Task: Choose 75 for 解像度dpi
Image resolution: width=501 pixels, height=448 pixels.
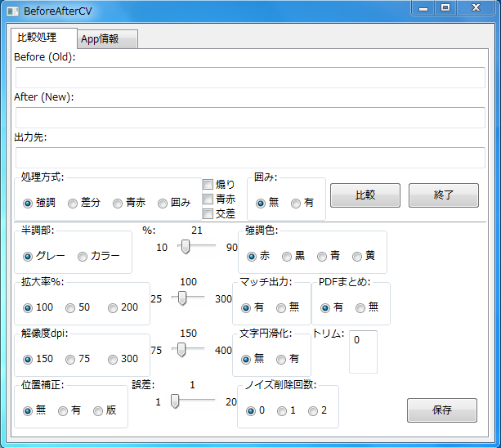Action: (78, 359)
